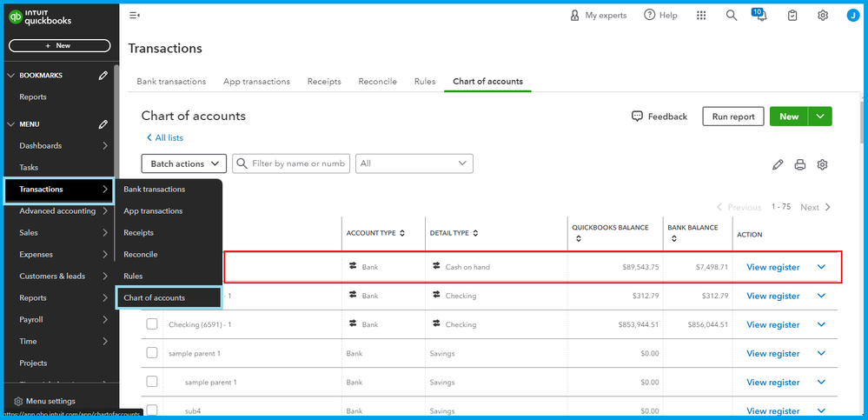This screenshot has width=868, height=420.
Task: Select checkbox for sub4 row
Action: 152,410
